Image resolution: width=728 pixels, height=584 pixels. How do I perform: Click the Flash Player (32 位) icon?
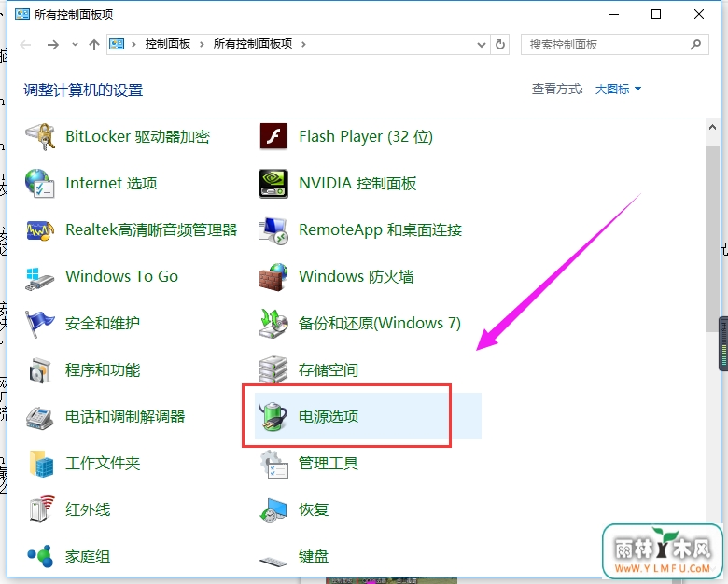[x=273, y=136]
